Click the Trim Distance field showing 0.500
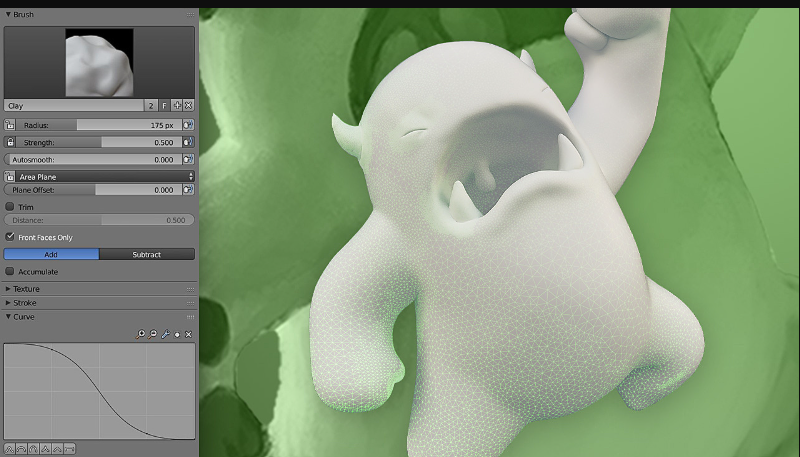 pos(99,220)
